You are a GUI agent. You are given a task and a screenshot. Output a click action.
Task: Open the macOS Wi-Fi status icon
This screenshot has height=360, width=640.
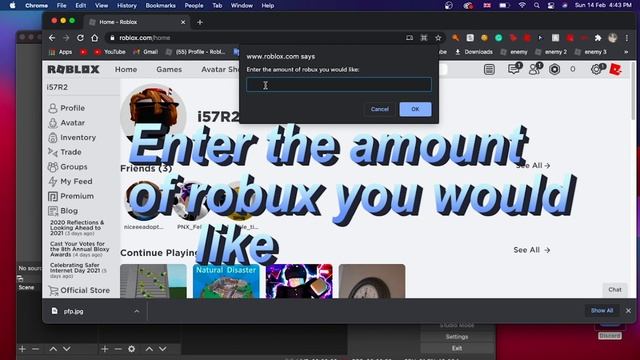(x=522, y=5)
